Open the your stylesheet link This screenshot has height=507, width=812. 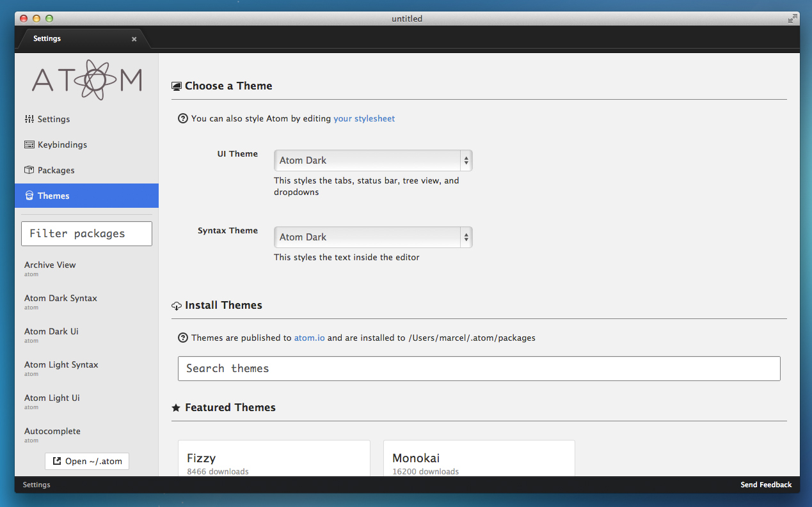(x=364, y=118)
